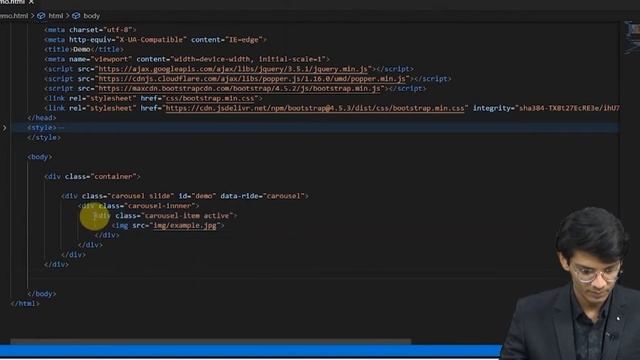Click the data-ride="carousel" attribute

click(x=262, y=196)
